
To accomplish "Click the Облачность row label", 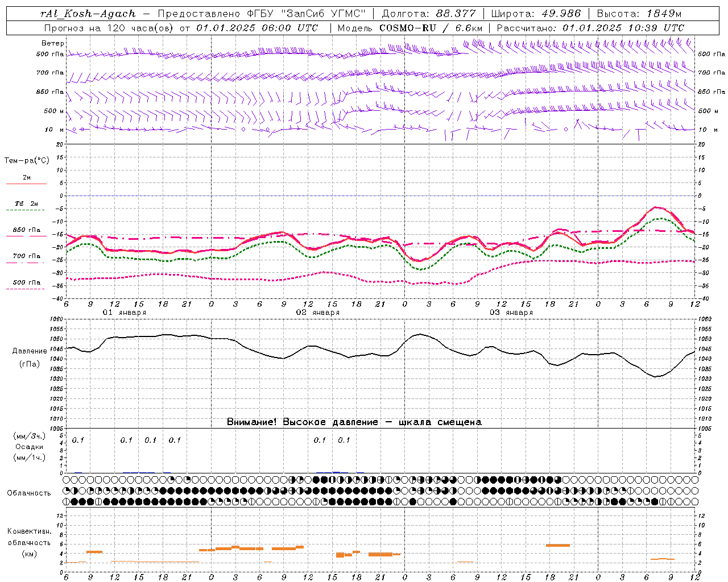I will click(29, 493).
